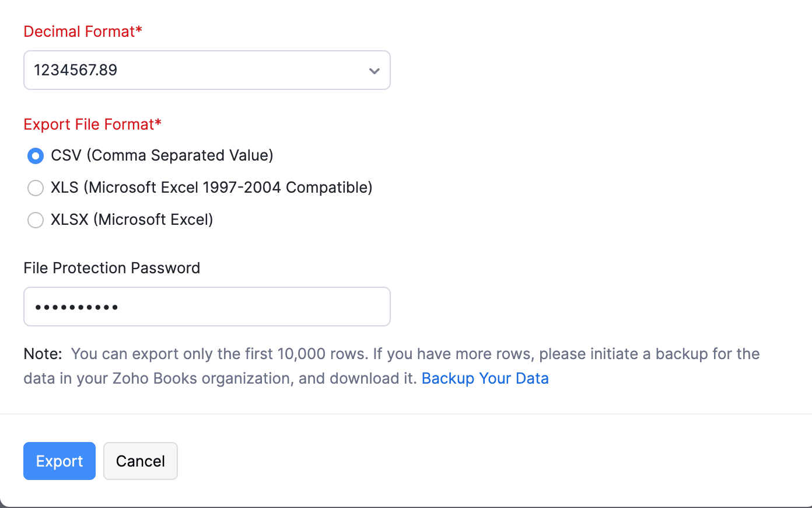This screenshot has width=812, height=508.
Task: Click the Decimal Format selection box
Action: [207, 70]
